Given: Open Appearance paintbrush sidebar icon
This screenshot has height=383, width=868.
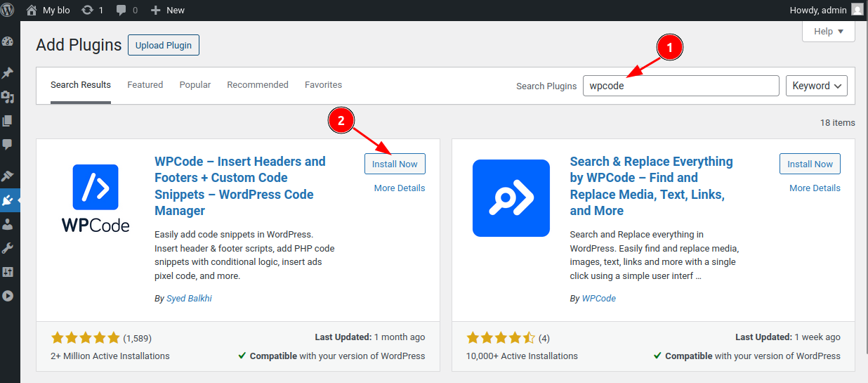Looking at the screenshot, I should (8, 176).
